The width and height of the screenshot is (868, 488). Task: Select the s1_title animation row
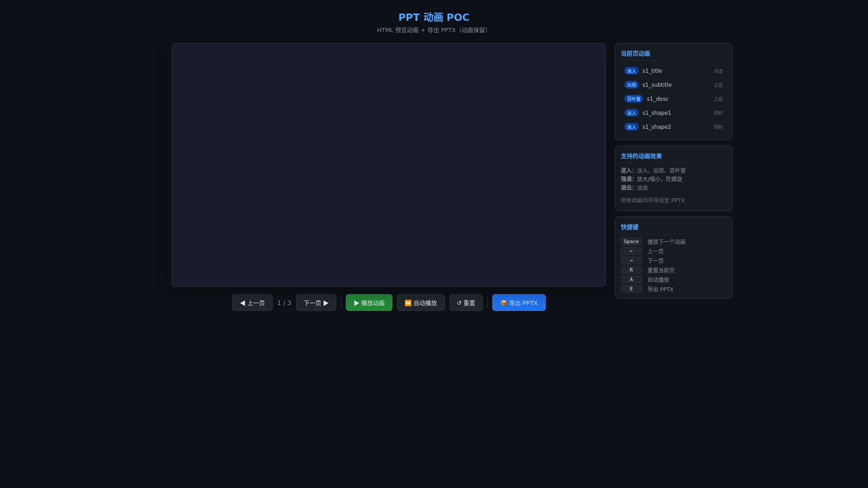coord(674,71)
